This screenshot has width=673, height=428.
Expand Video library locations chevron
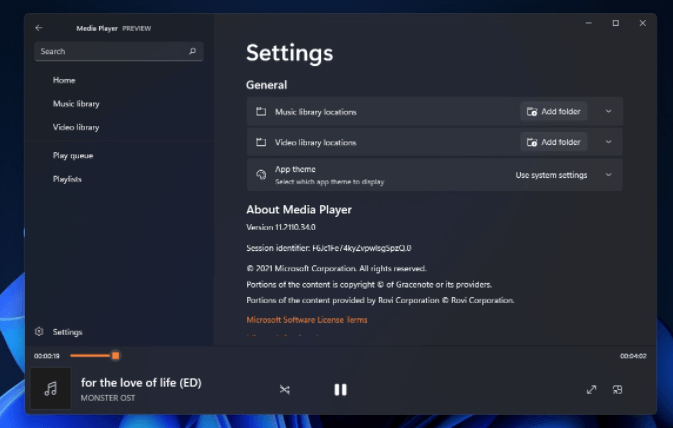coord(608,142)
